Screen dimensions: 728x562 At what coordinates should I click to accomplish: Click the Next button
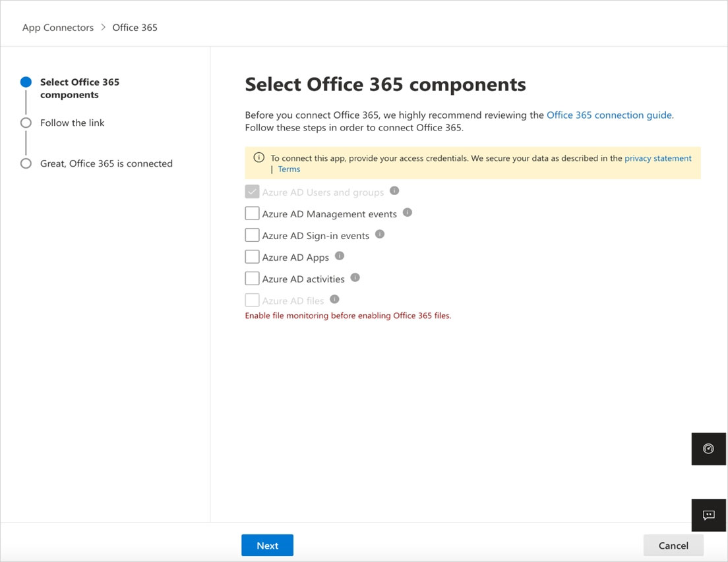(x=268, y=546)
